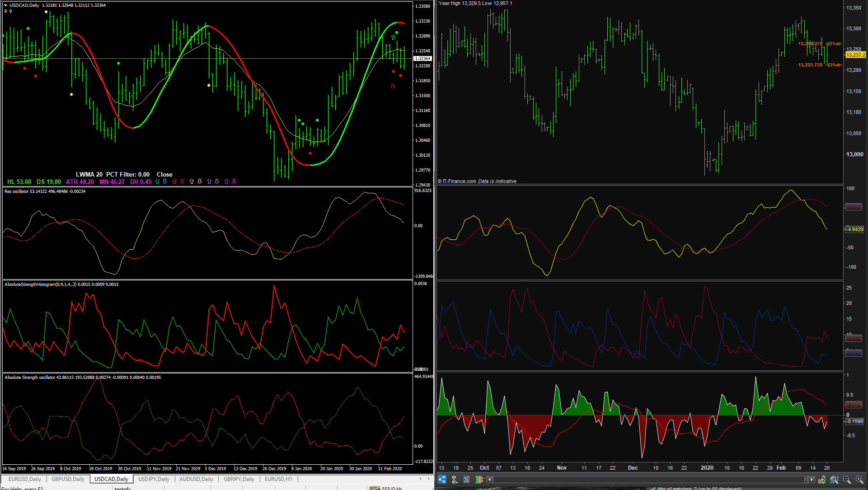Click the red down arrow signal marker
The height and width of the screenshot is (490, 868).
tap(182, 182)
